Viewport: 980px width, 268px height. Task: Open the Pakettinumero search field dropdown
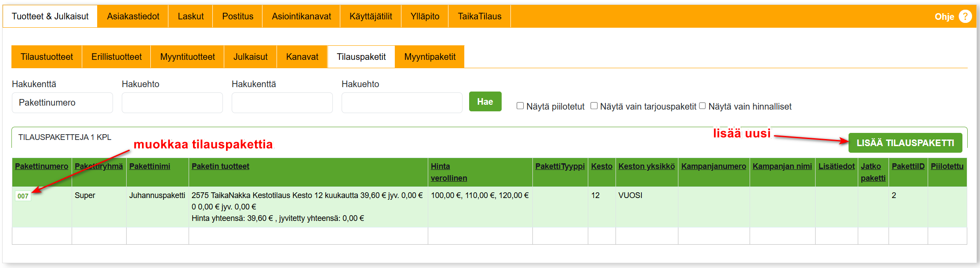[62, 103]
